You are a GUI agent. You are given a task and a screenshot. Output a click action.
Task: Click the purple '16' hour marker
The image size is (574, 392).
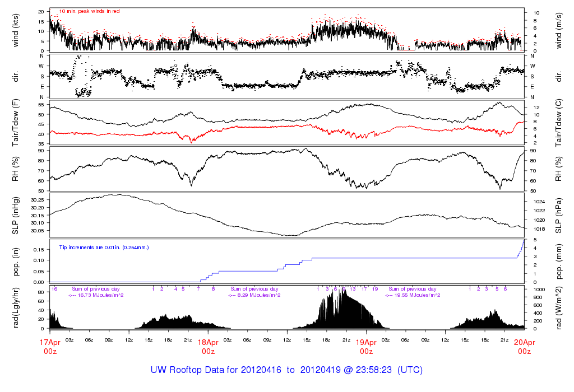click(x=54, y=289)
